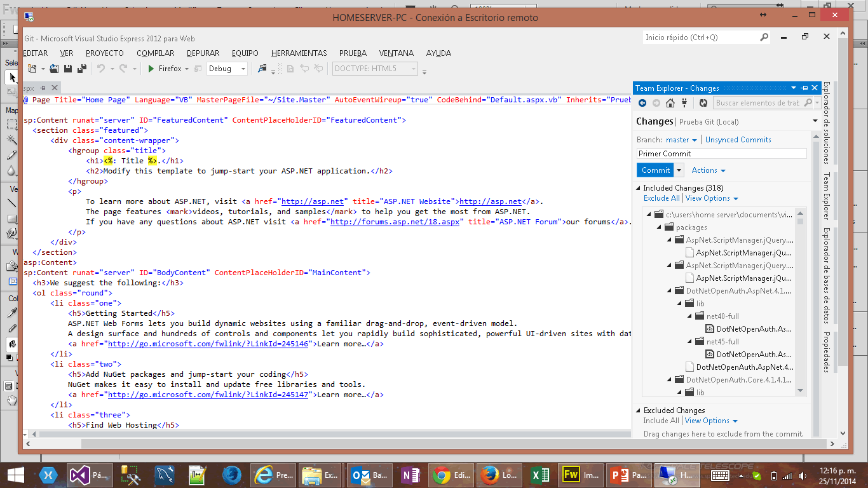
Task: Refresh Team Explorer with circular arrows
Action: 703,103
